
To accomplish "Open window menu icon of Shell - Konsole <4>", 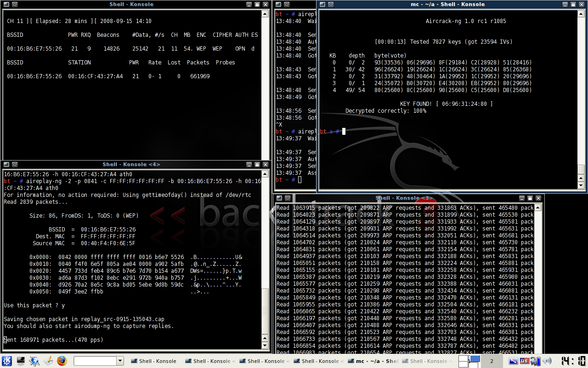I will (6, 164).
